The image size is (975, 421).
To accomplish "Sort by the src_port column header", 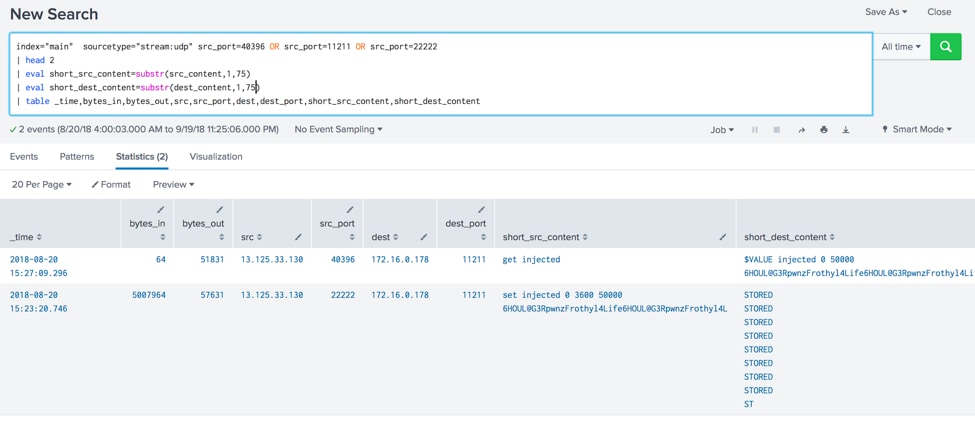I will (338, 230).
